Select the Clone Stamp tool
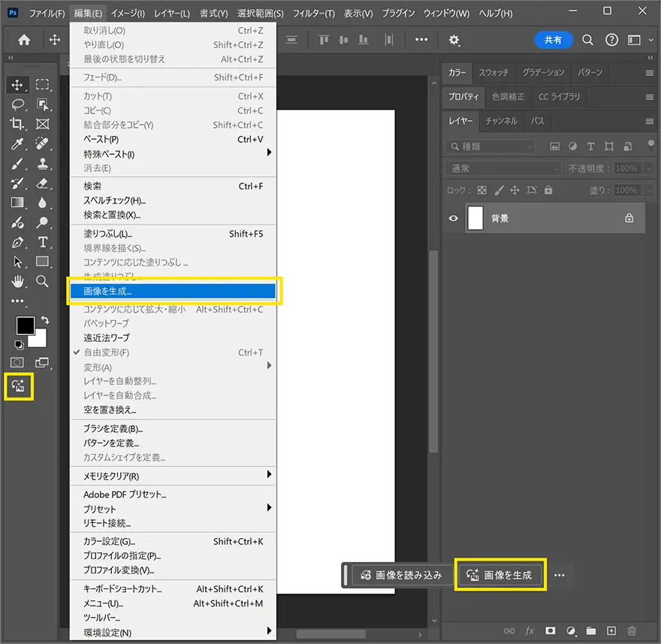 [42, 164]
